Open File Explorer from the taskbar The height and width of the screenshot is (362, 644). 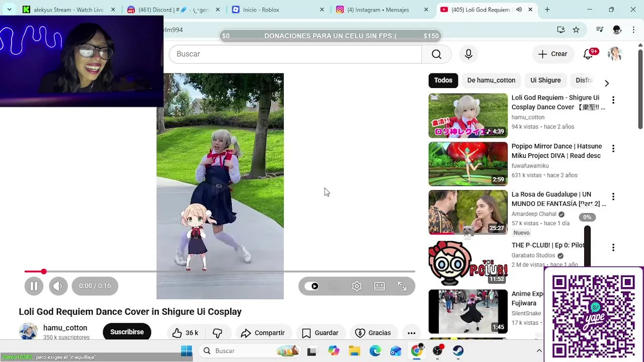(354, 351)
